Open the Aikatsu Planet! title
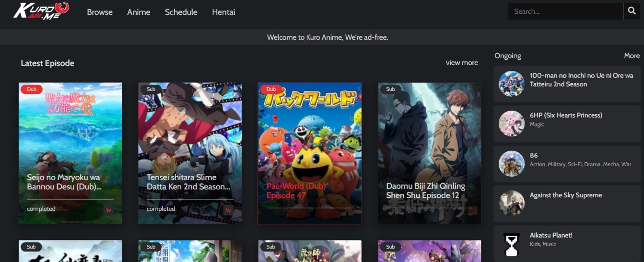644x262 pixels. click(x=551, y=235)
